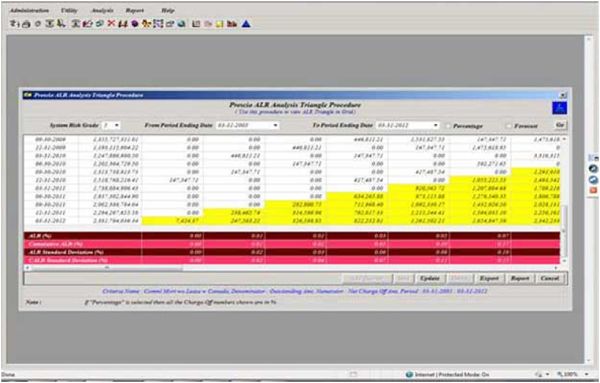Viewport: 600px width, 383px height.
Task: Enable the Forecast checkbox
Action: pos(509,125)
